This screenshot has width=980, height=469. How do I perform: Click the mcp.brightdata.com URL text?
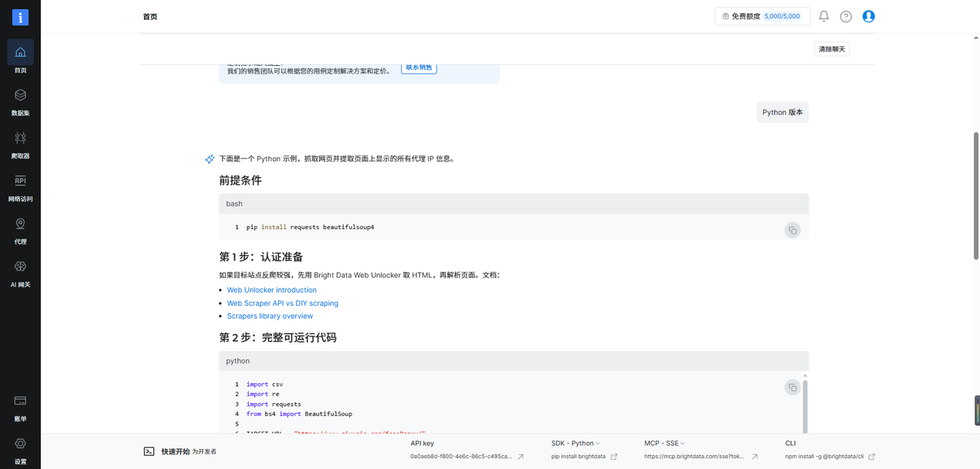694,456
